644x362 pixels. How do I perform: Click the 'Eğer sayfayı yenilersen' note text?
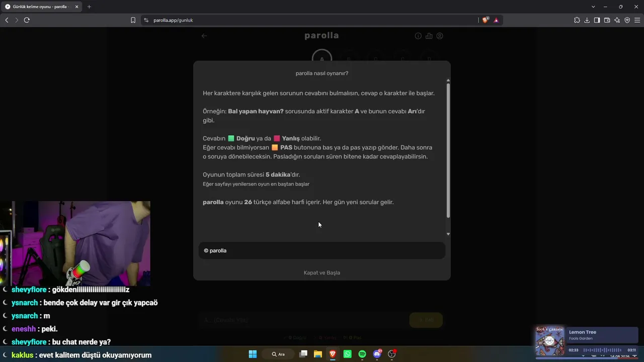tap(256, 184)
